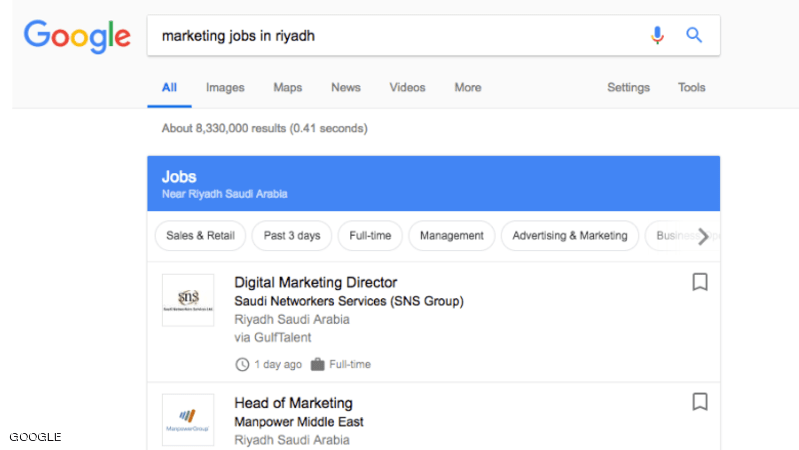This screenshot has height=450, width=799.
Task: Open the More search options menu
Action: click(467, 88)
